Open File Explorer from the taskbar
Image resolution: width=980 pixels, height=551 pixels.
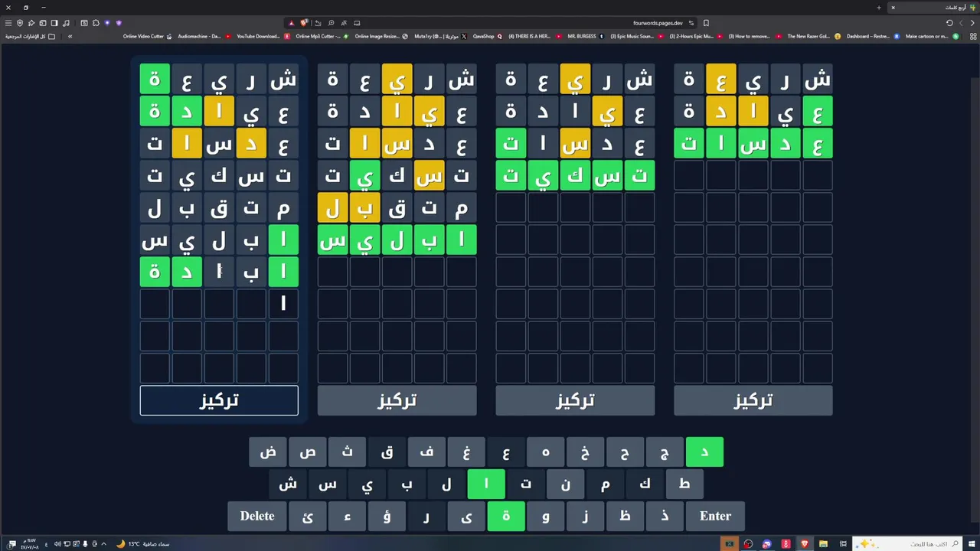(x=823, y=543)
